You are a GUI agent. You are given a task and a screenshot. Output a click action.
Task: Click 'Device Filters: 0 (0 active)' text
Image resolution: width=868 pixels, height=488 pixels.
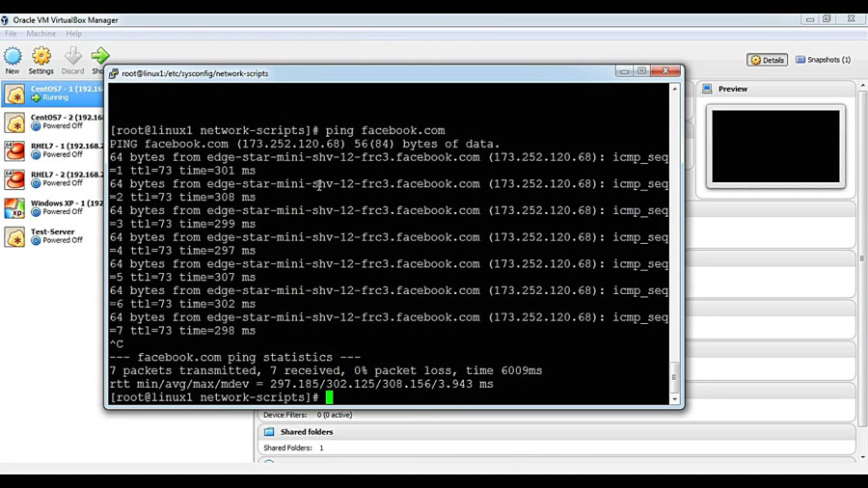[308, 415]
